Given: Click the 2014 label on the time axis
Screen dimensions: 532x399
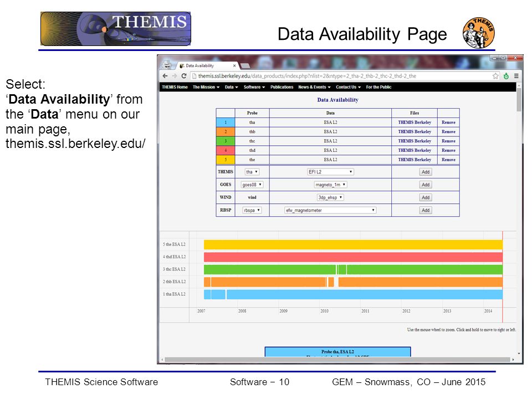Looking at the screenshot, I should [488, 311].
